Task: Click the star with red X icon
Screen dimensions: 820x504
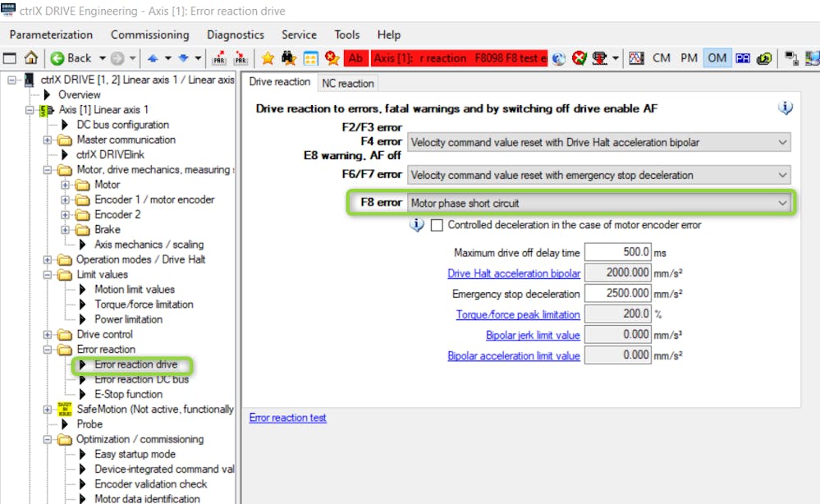Action: 332,58
